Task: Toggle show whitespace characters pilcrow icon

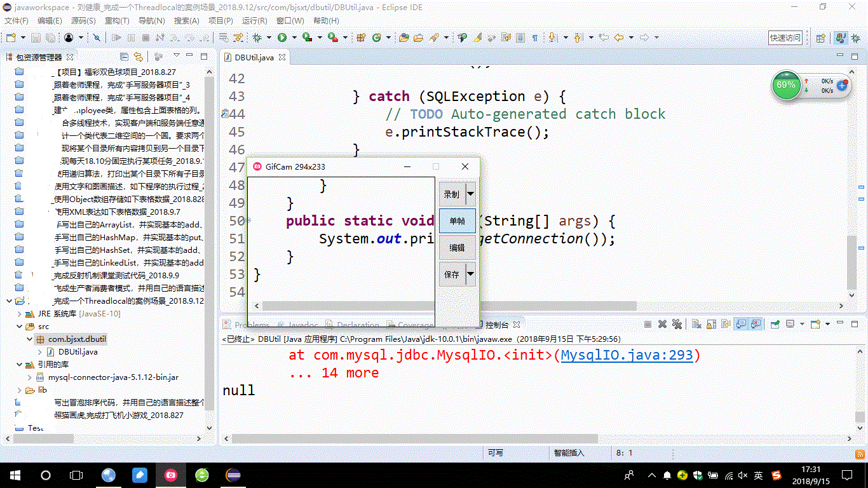Action: [534, 37]
